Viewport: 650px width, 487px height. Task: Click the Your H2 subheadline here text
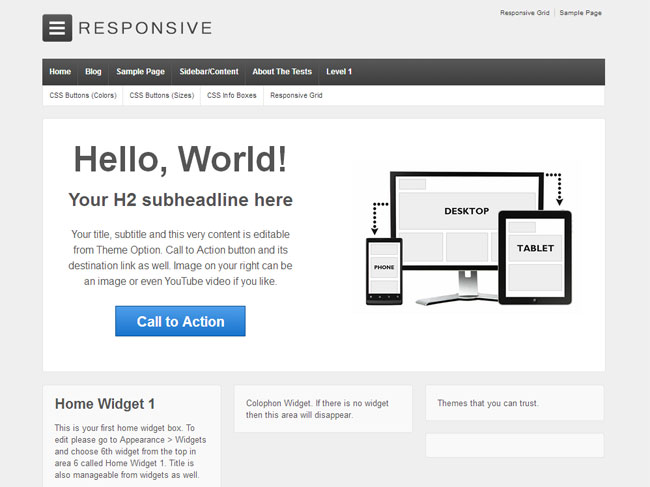180,200
